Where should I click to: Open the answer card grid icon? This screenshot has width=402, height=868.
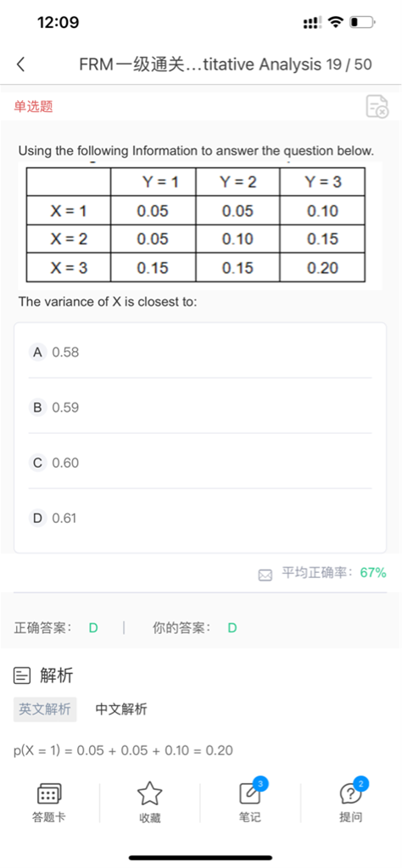48,795
